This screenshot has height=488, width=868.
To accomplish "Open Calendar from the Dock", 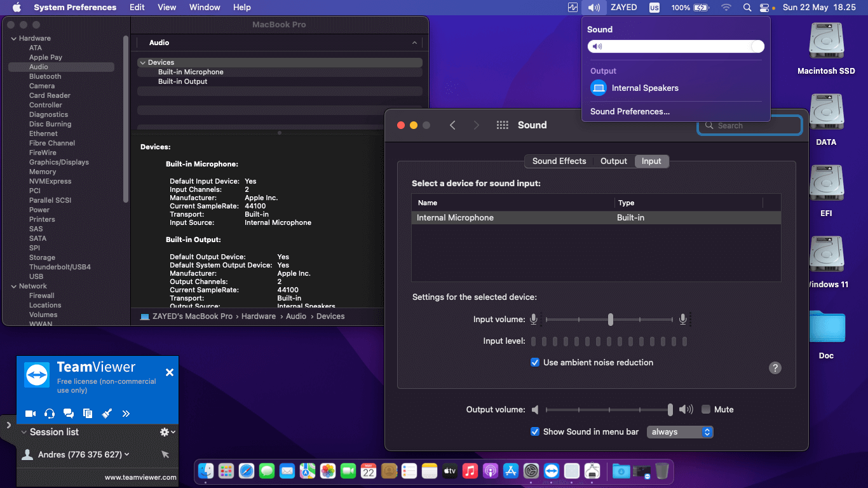I will click(x=369, y=471).
